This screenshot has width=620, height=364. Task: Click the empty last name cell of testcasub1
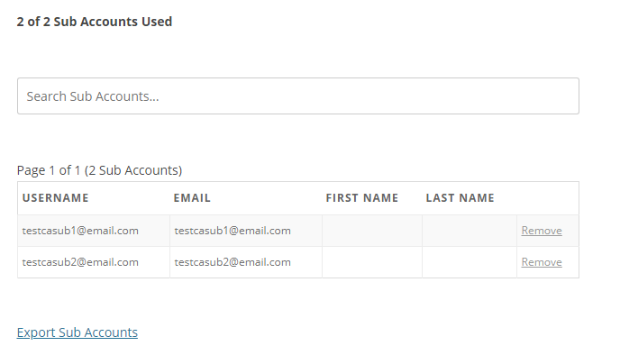[x=470, y=231]
